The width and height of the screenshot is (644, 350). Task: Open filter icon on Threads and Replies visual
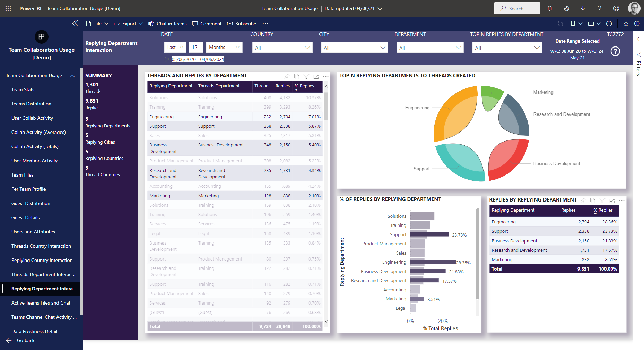tap(306, 76)
